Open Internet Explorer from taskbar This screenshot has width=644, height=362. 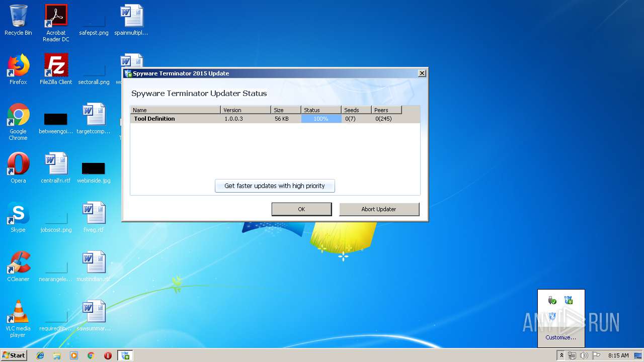(40, 355)
